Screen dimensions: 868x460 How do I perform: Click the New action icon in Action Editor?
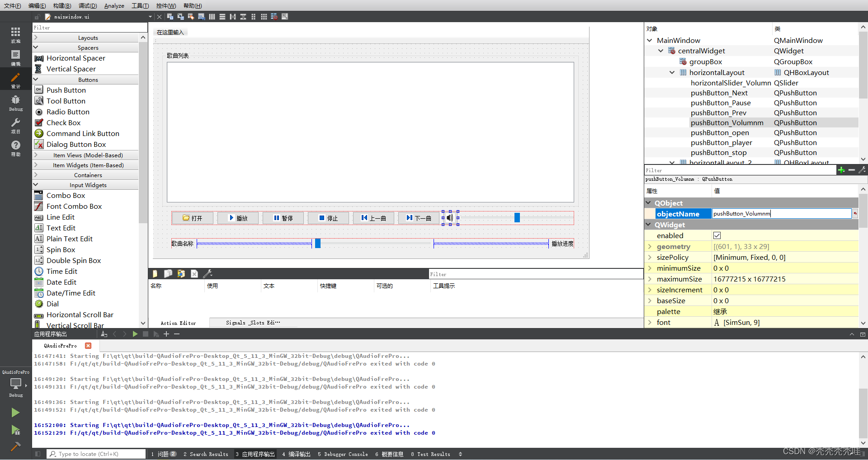155,273
